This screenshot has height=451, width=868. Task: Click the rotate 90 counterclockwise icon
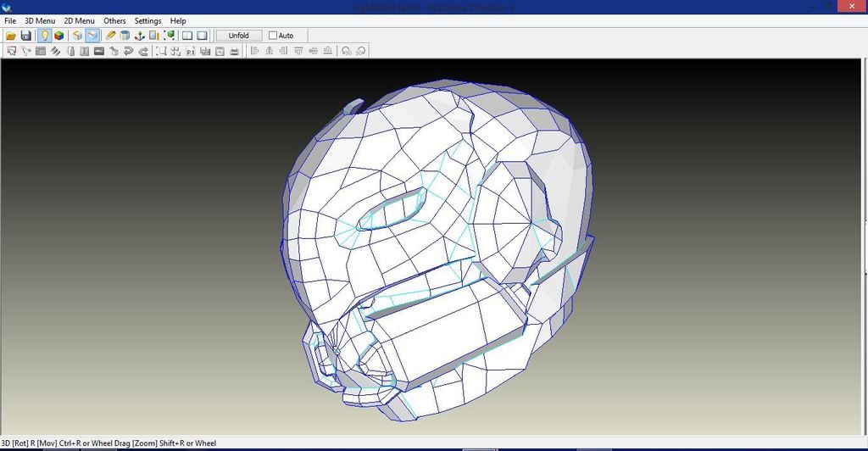click(x=347, y=51)
